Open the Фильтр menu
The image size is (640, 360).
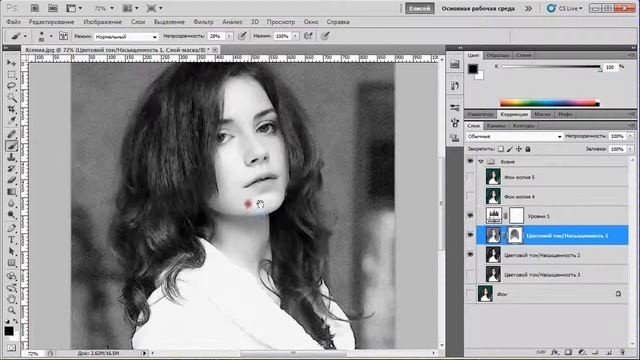(x=203, y=22)
